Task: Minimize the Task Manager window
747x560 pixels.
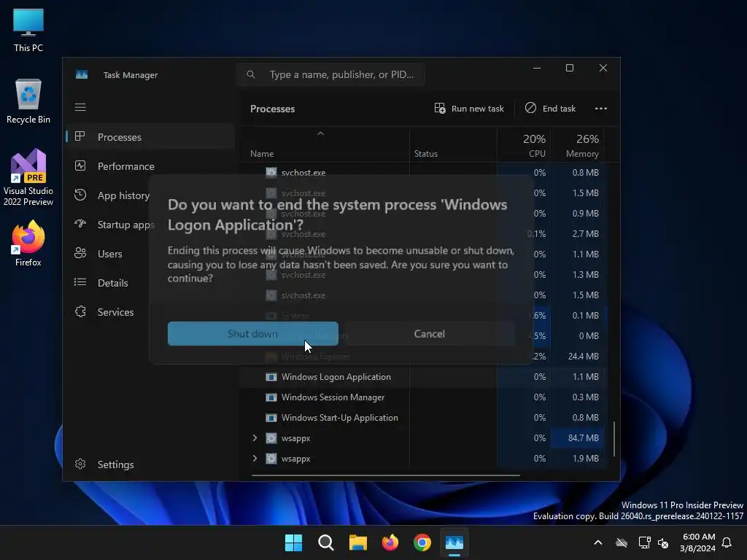Action: (537, 68)
